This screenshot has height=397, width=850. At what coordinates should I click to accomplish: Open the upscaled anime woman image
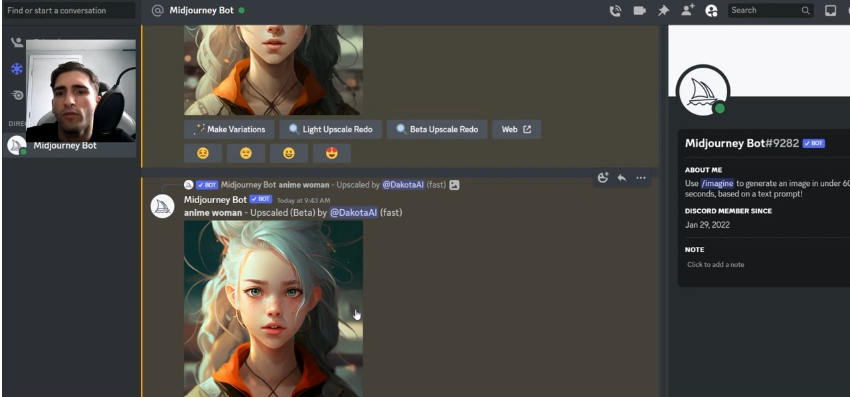[x=273, y=308]
